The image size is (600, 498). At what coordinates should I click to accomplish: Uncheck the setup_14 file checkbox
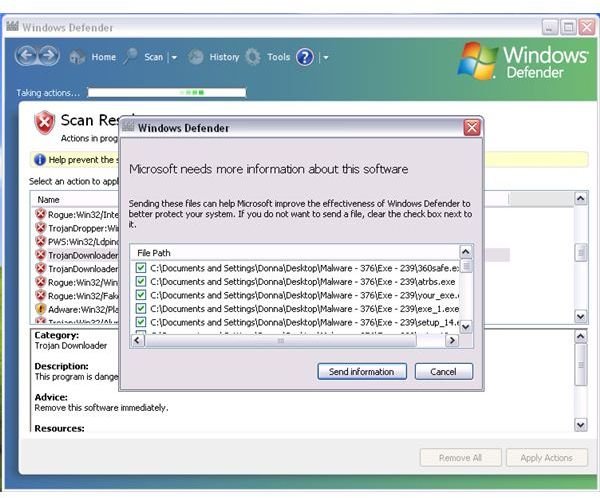pyautogui.click(x=141, y=322)
